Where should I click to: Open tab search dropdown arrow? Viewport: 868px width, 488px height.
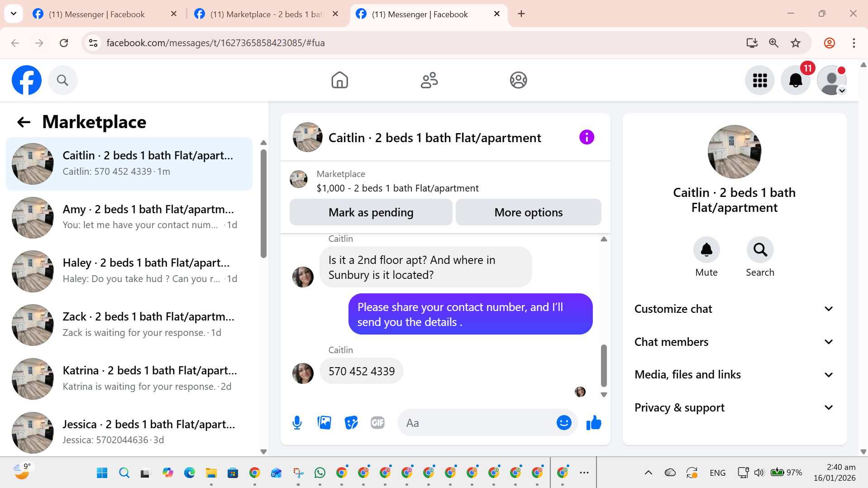[x=14, y=14]
